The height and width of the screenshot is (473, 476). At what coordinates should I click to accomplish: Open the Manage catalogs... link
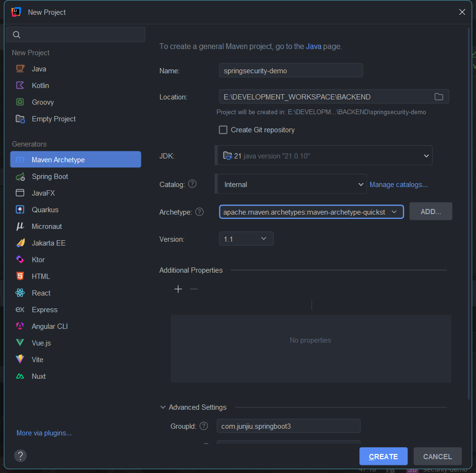click(x=398, y=185)
